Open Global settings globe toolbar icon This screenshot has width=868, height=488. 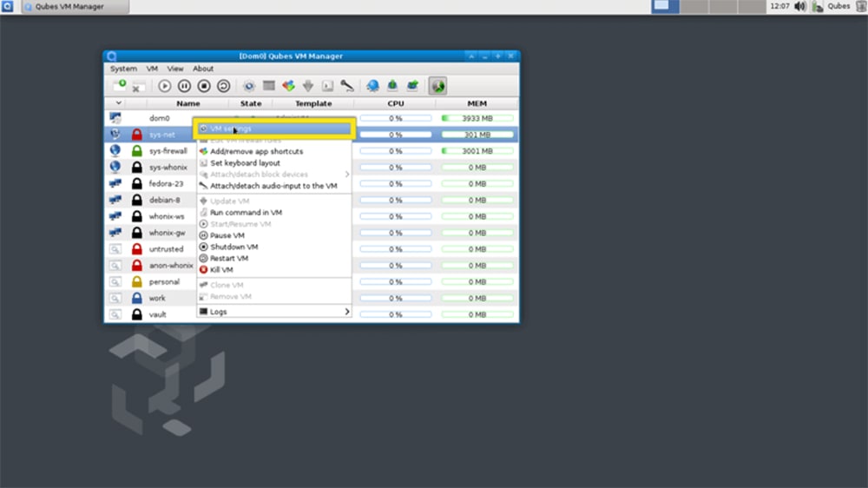372,86
